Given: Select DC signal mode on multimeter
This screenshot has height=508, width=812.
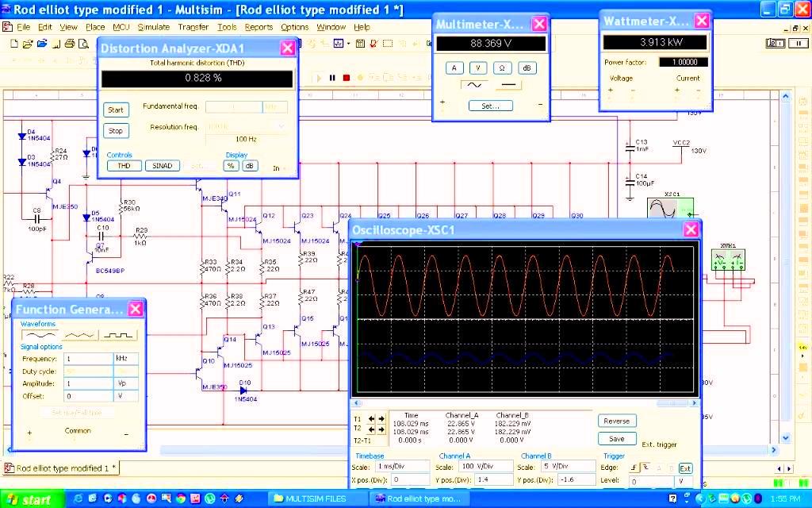Looking at the screenshot, I should [x=508, y=85].
